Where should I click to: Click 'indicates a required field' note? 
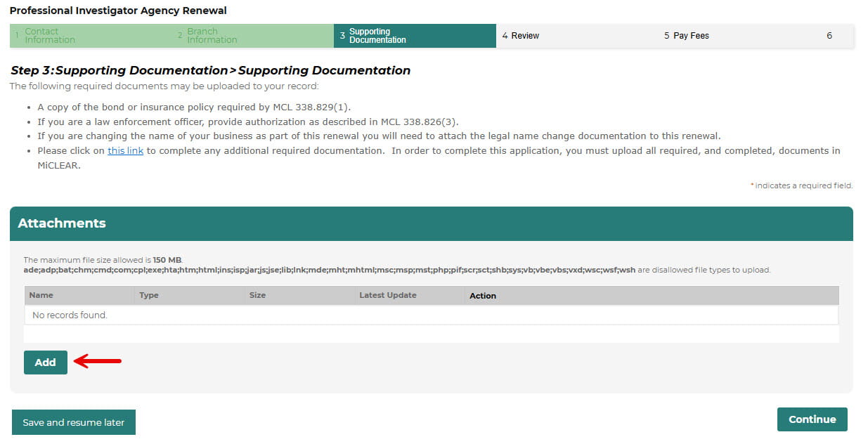pos(802,185)
